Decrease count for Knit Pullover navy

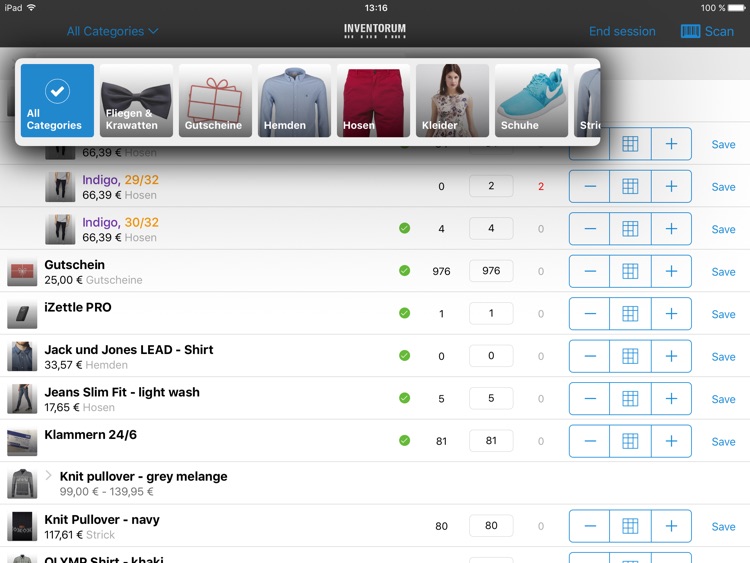pyautogui.click(x=589, y=526)
